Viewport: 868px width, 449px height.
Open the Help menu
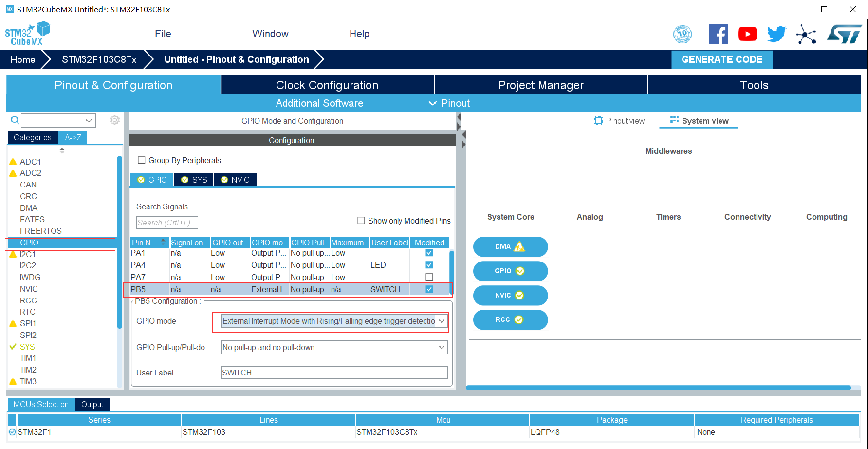tap(359, 34)
